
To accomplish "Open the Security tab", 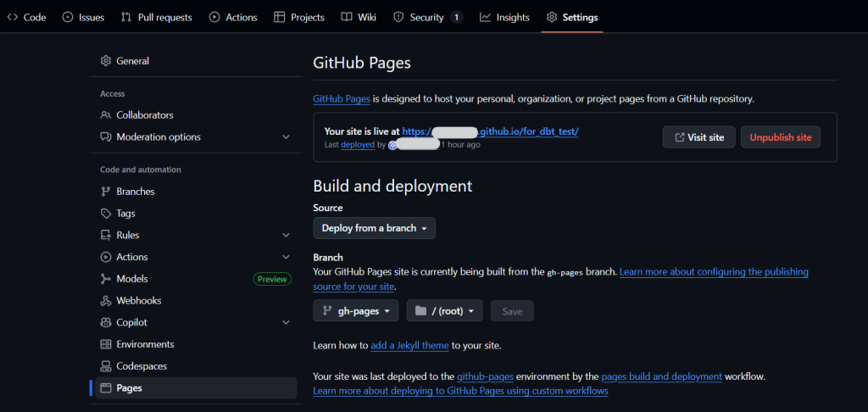I will [427, 17].
